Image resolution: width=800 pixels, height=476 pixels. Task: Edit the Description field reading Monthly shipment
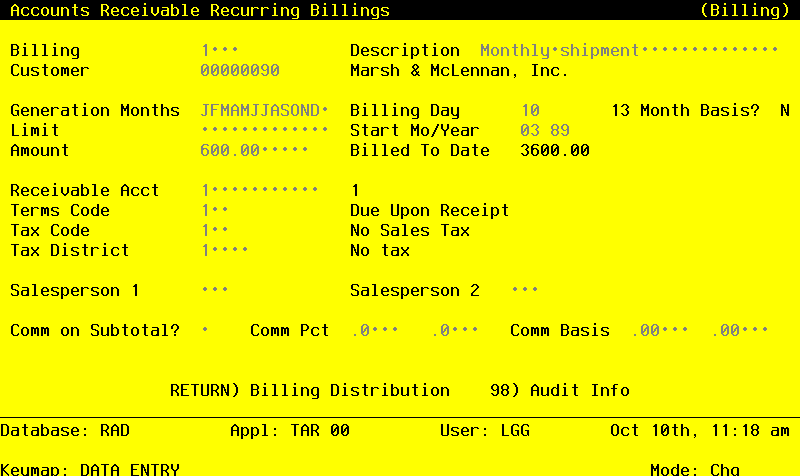coord(629,51)
